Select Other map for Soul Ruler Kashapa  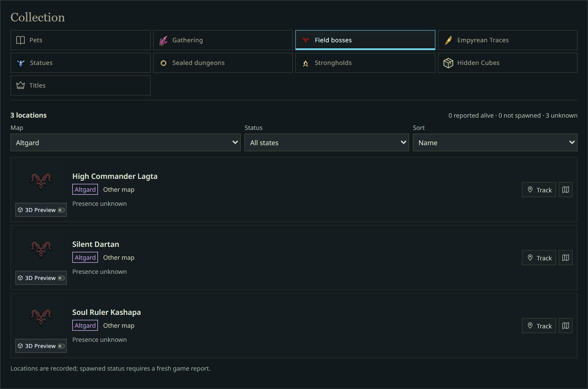(119, 326)
